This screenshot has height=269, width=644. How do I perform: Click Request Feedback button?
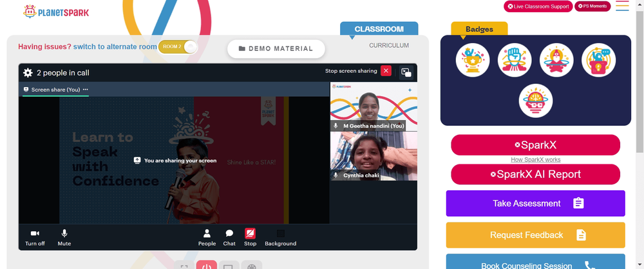point(536,235)
